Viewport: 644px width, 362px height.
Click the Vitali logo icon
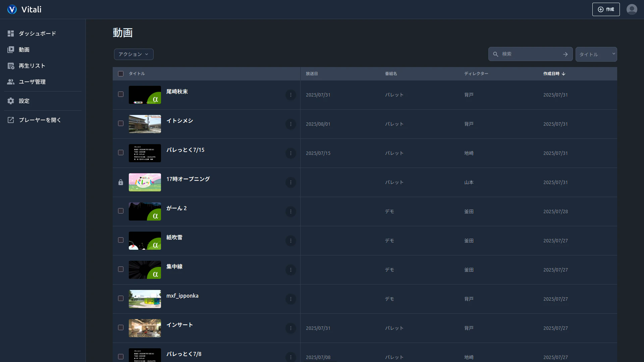click(12, 9)
